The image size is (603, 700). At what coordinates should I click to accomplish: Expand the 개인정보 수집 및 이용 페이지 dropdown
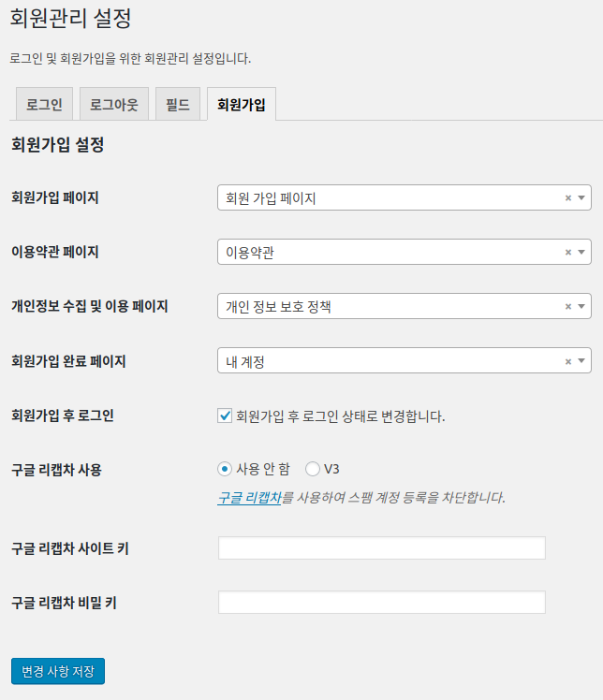coord(581,307)
